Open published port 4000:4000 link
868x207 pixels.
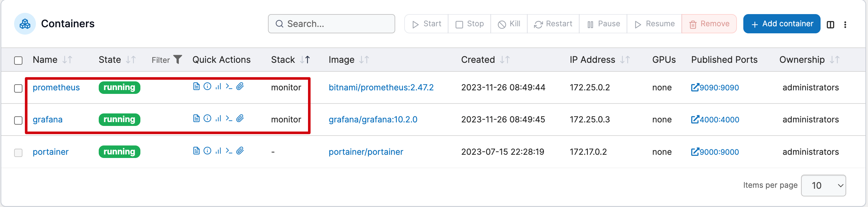[715, 120]
